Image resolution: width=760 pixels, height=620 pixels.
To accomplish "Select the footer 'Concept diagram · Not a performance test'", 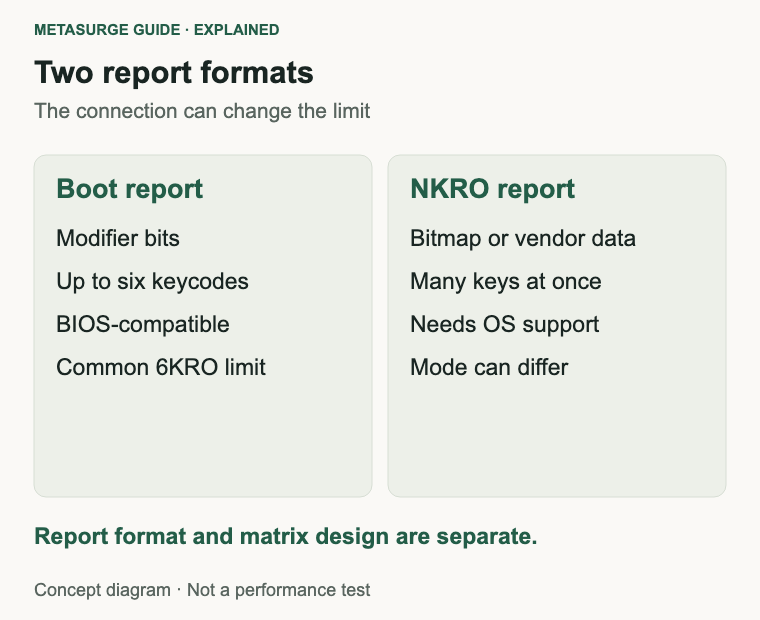I will (x=202, y=590).
